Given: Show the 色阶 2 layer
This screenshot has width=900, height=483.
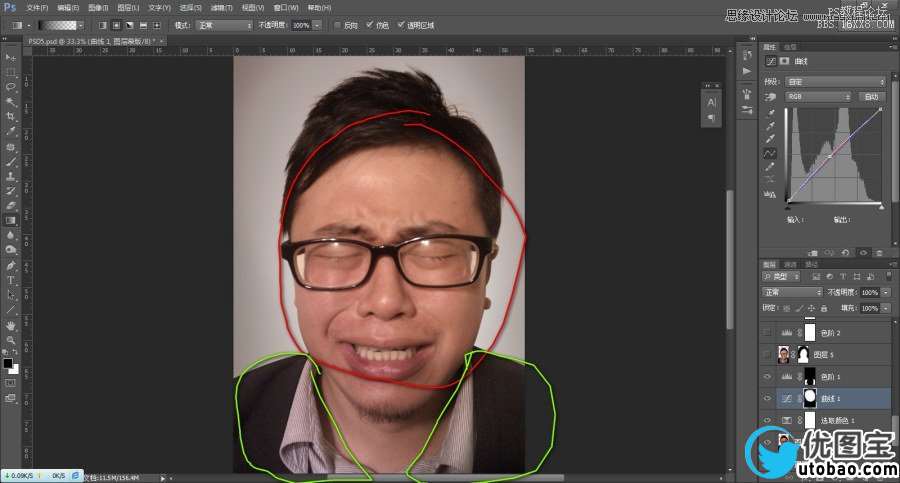Looking at the screenshot, I should tap(767, 333).
